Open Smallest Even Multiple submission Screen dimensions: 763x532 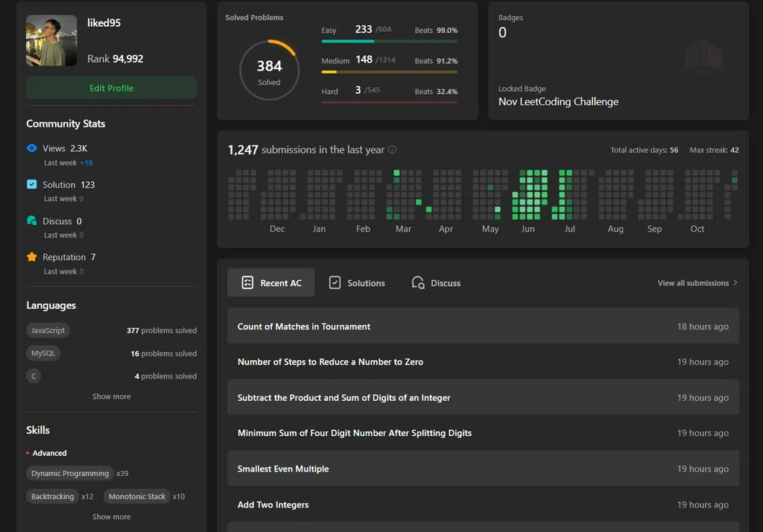point(483,468)
